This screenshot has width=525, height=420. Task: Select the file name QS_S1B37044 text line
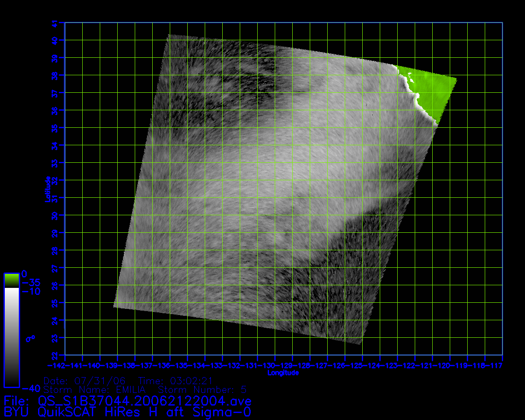click(x=127, y=401)
